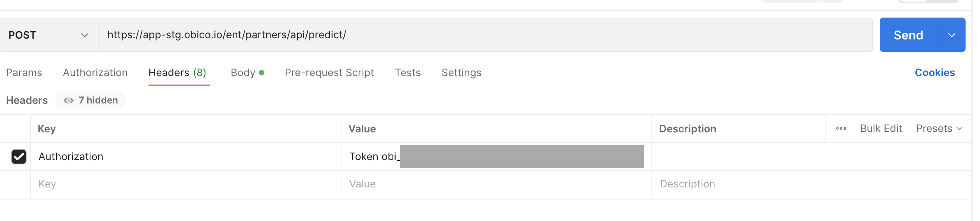
Task: Click the Authorization token value cell
Action: pyautogui.click(x=496, y=157)
